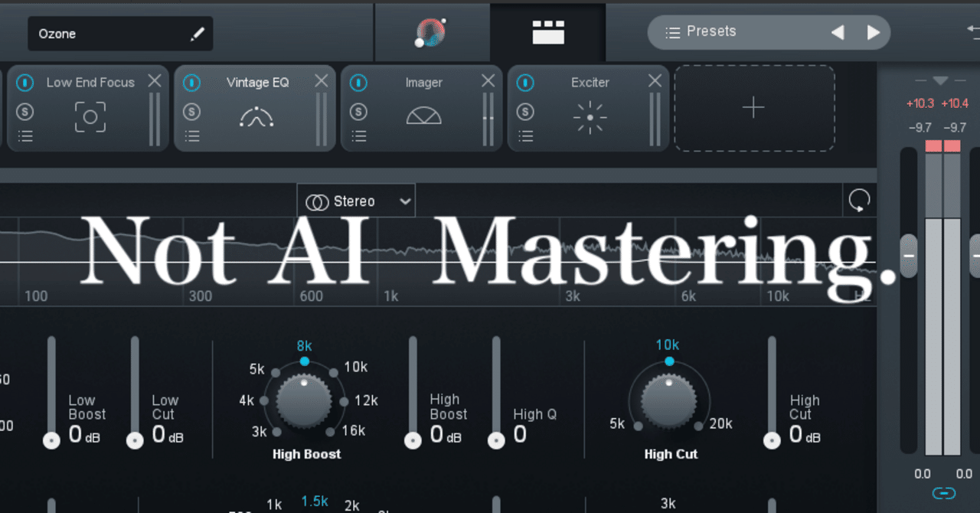Image resolution: width=980 pixels, height=513 pixels.
Task: Open the Stereo channel dropdown
Action: pos(355,201)
